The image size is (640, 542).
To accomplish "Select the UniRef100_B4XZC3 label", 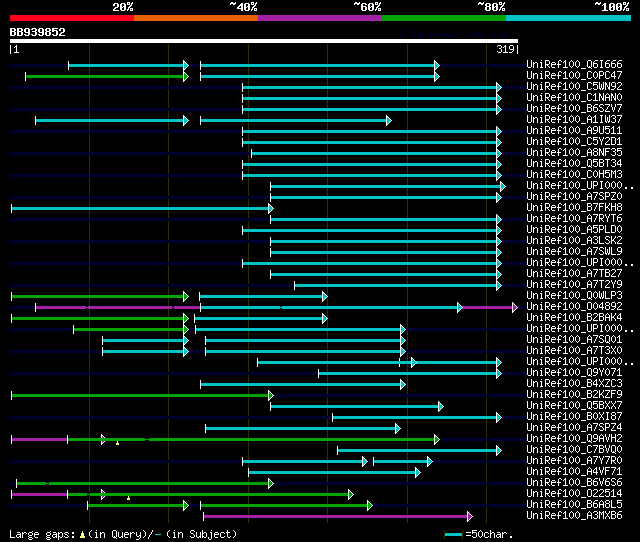I will [574, 384].
